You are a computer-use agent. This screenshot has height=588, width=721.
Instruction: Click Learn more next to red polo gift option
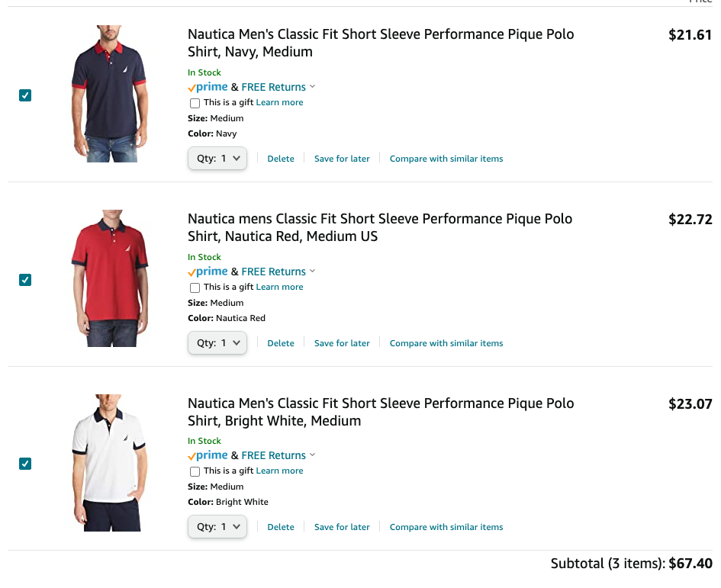coord(279,288)
